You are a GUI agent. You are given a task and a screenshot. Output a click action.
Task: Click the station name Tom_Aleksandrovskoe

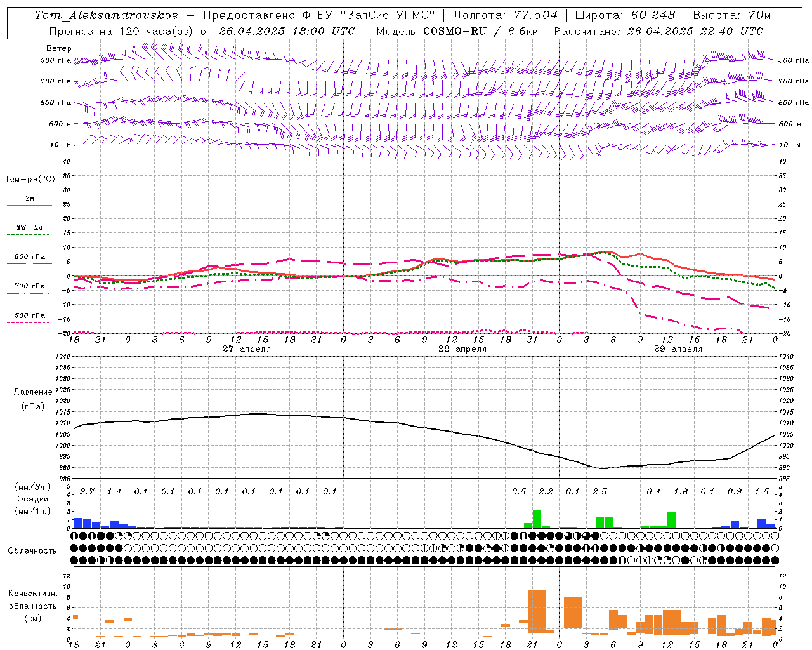pyautogui.click(x=106, y=15)
